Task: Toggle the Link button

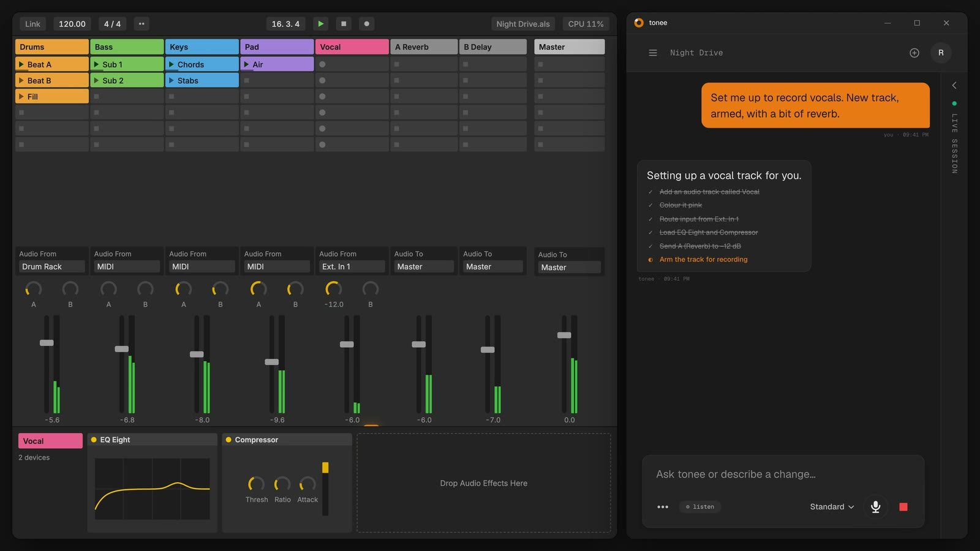Action: pos(32,24)
